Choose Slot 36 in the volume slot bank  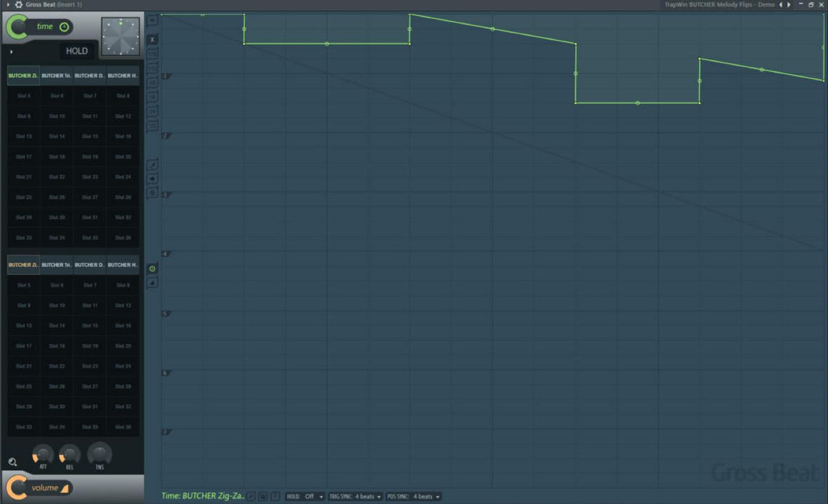coord(123,427)
